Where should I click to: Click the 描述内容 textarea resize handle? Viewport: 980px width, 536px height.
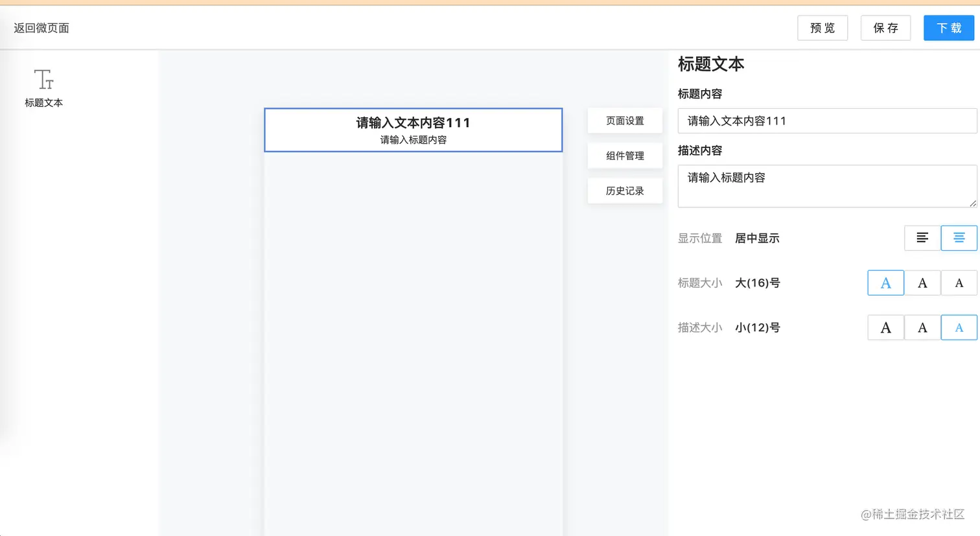tap(972, 203)
